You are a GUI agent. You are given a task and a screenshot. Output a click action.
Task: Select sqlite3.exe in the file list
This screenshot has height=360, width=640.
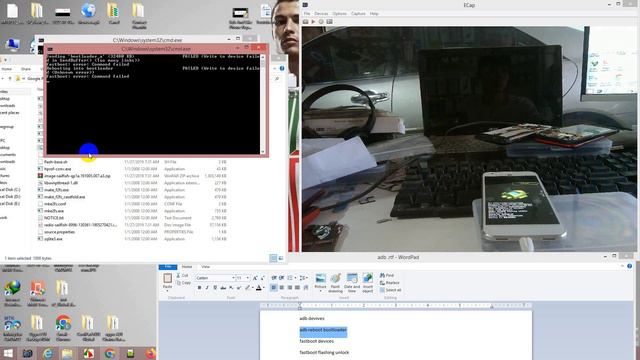click(x=53, y=239)
